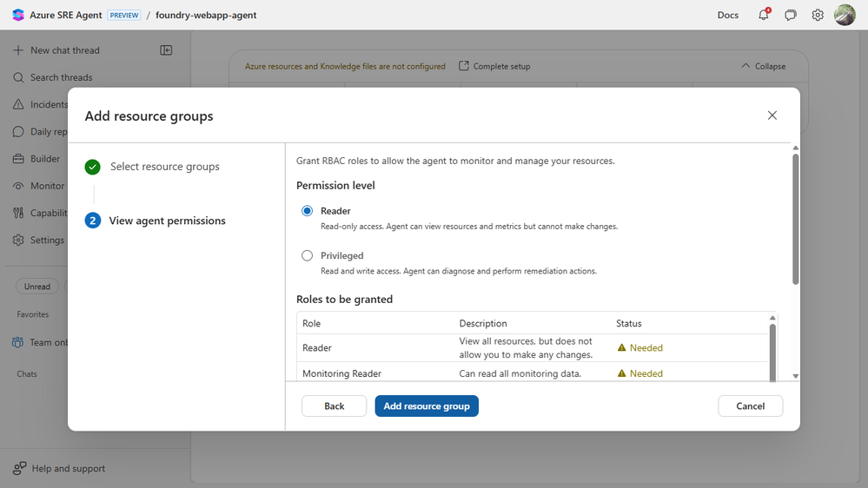Click the green completed step checkmark
Screen dimensions: 868x488
pos(92,167)
